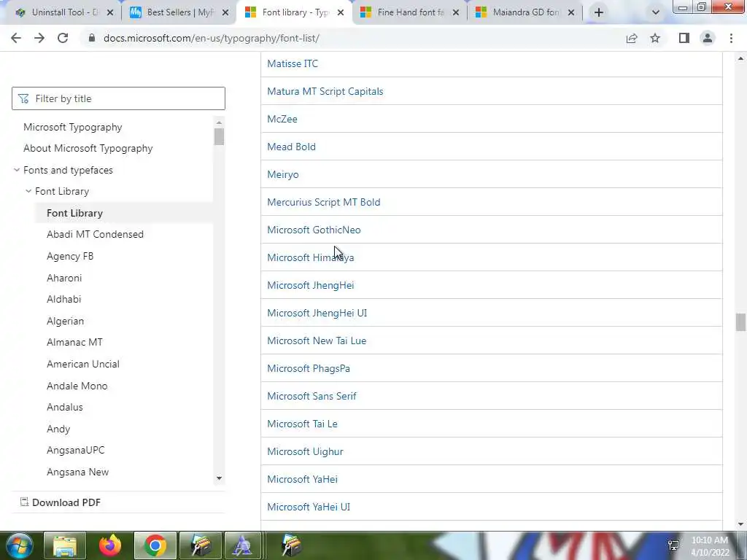This screenshot has width=747, height=560.
Task: Open Aharoni in sidebar
Action: [64, 278]
